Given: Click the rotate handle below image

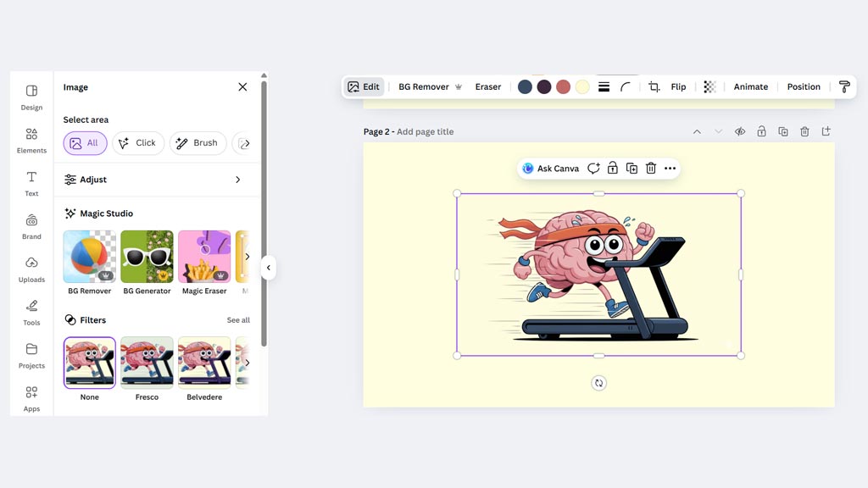Looking at the screenshot, I should coord(599,383).
